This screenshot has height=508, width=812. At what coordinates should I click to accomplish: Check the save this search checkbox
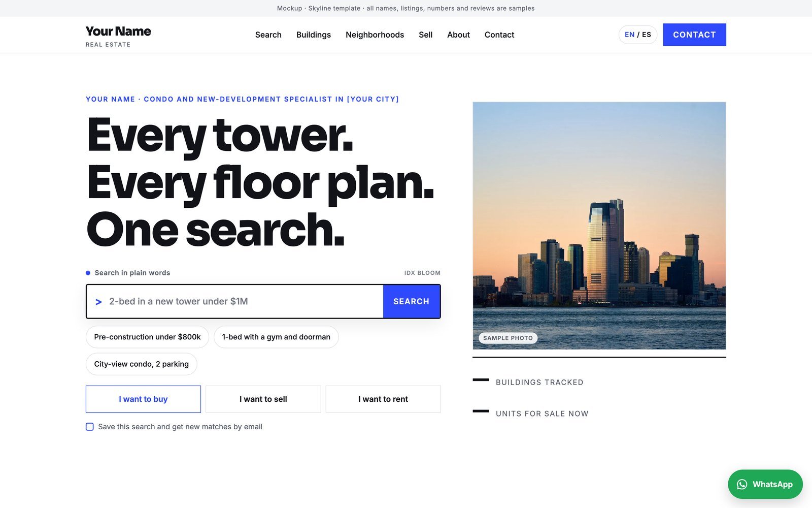pyautogui.click(x=90, y=427)
